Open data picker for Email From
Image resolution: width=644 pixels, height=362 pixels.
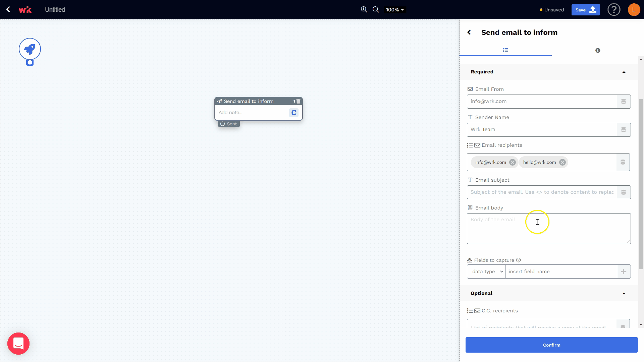click(624, 102)
